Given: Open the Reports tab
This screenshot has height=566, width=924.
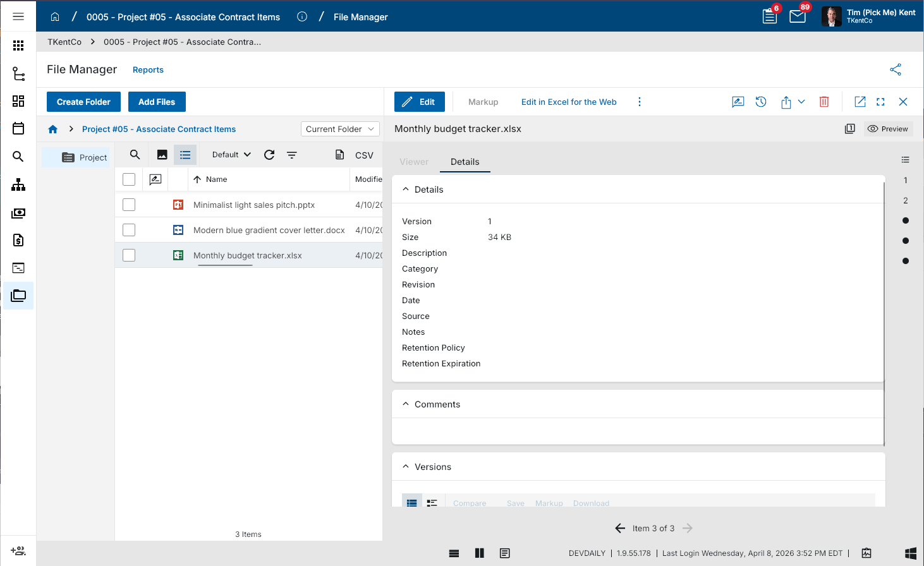Looking at the screenshot, I should point(148,70).
